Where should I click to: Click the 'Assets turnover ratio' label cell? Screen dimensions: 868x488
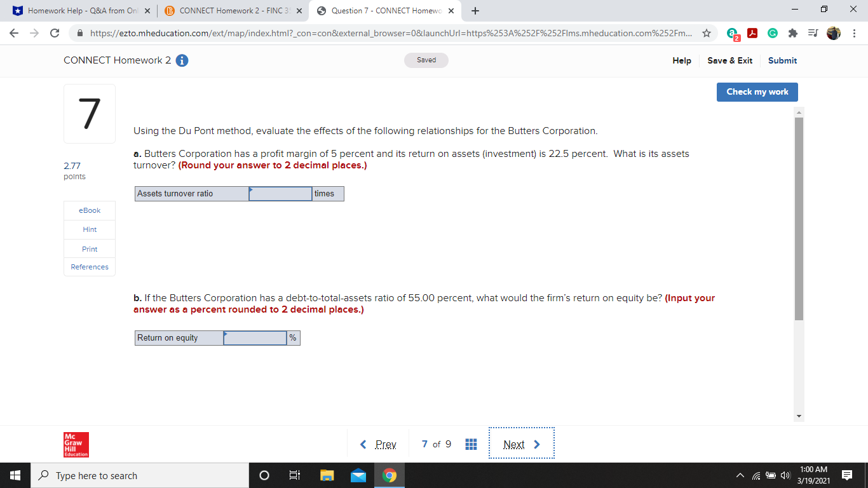192,194
